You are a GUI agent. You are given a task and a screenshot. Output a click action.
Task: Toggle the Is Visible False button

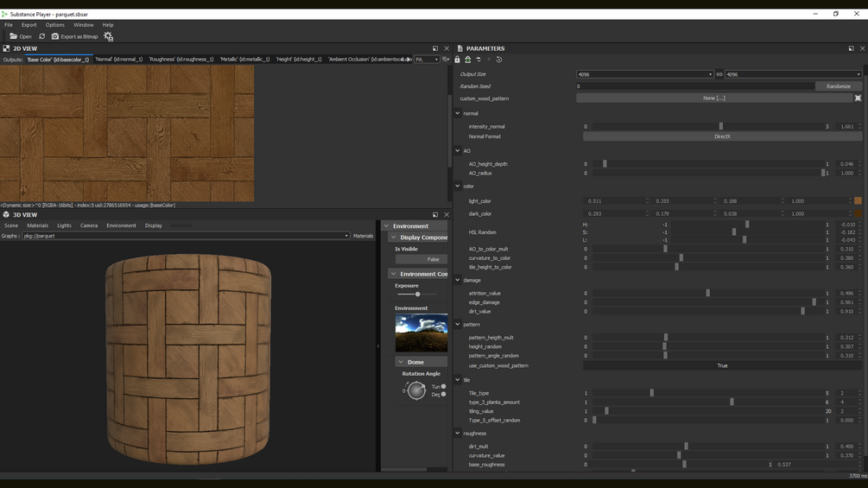[421, 259]
